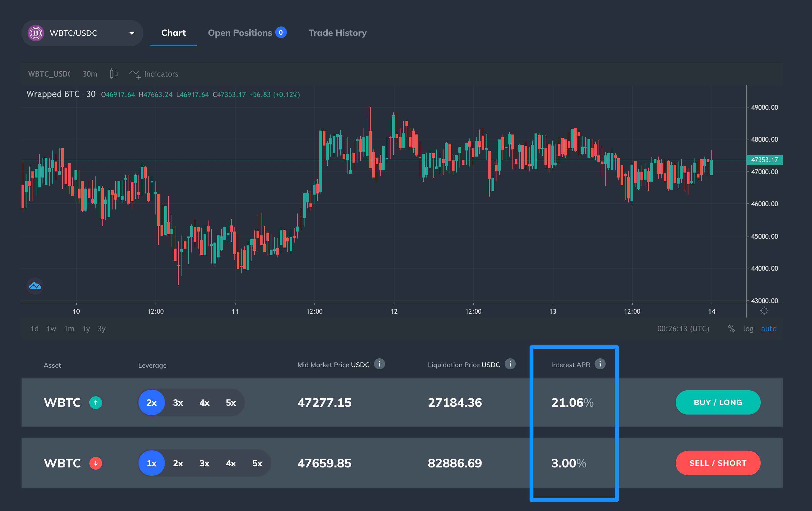Click the BUY / LONG button
812x511 pixels.
pos(718,402)
